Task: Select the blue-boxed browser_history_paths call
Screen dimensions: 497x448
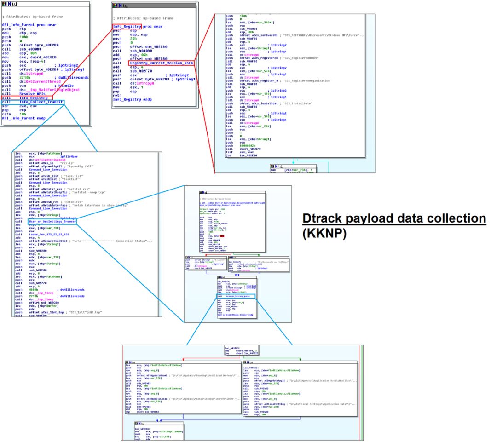Action: pyautogui.click(x=238, y=296)
